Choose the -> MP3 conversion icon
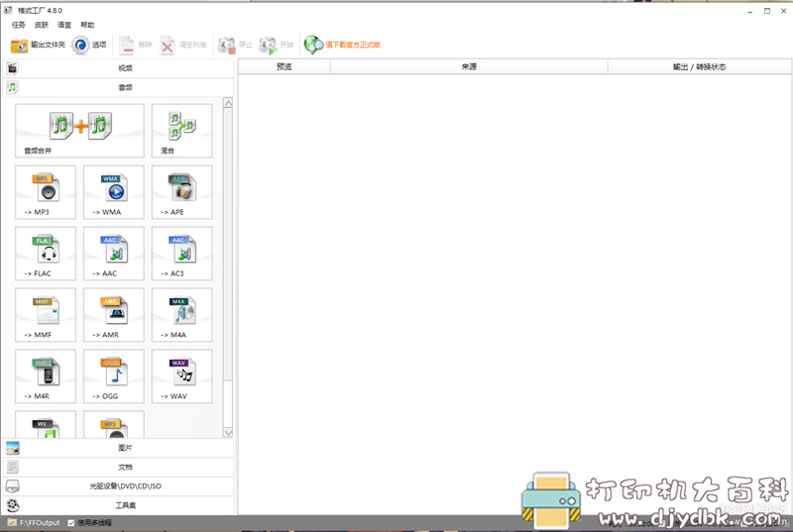Image resolution: width=793 pixels, height=532 pixels. click(x=46, y=192)
